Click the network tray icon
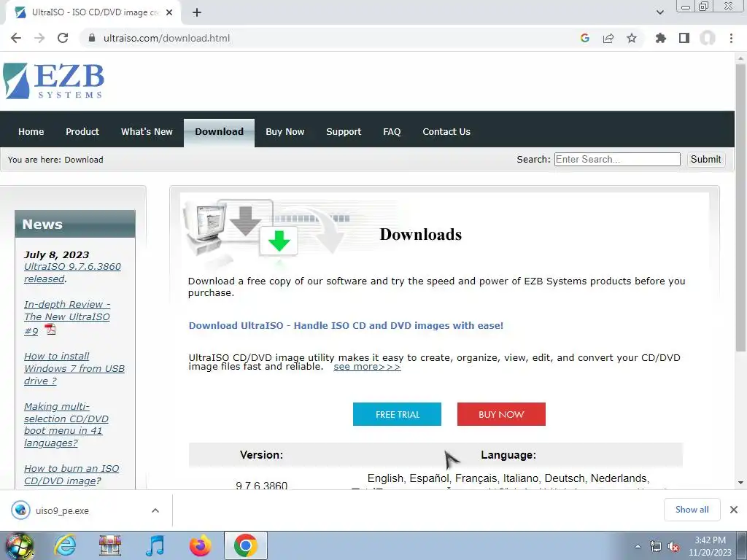 pos(656,546)
